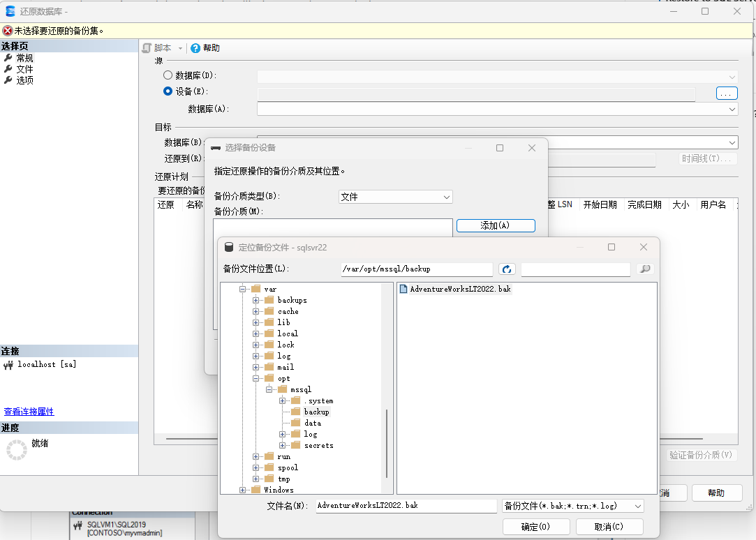Screen dimensions: 756x540
Task: Open the target 数据库(B) dropdown
Action: (732, 142)
